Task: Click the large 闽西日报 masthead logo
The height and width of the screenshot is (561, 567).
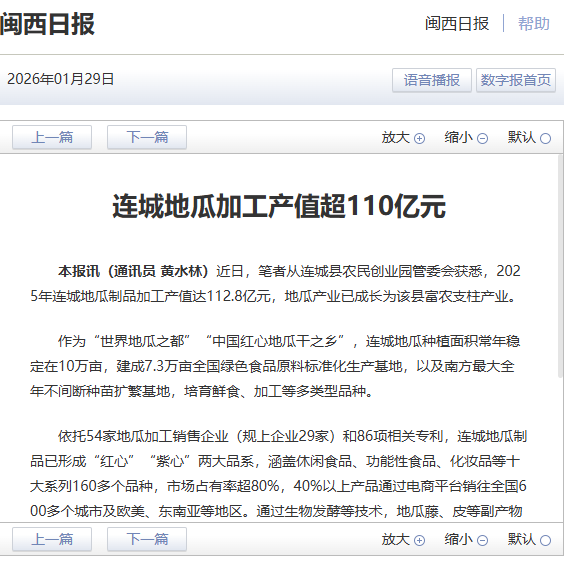Action: point(47,24)
